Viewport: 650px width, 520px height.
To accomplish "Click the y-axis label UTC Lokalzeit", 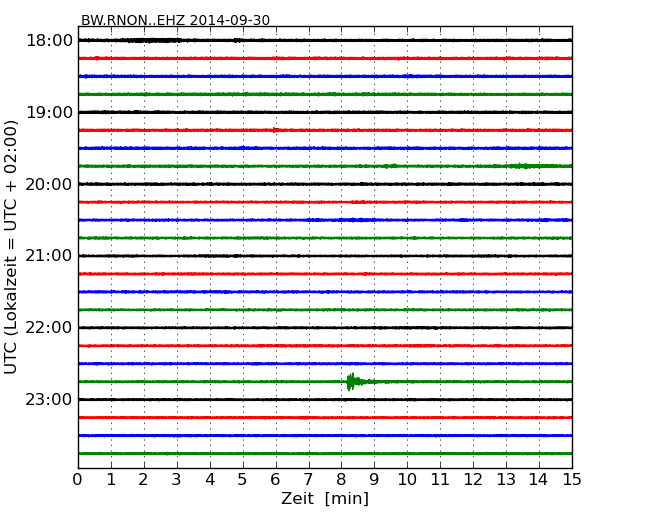I will (11, 247).
